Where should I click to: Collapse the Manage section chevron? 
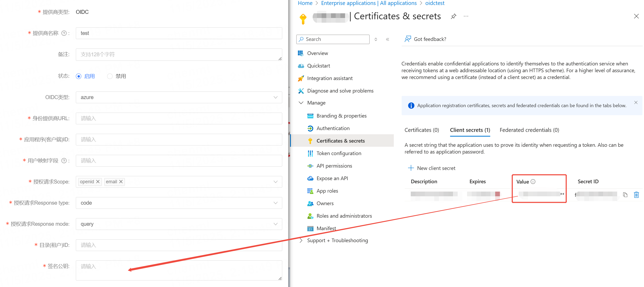(x=301, y=103)
